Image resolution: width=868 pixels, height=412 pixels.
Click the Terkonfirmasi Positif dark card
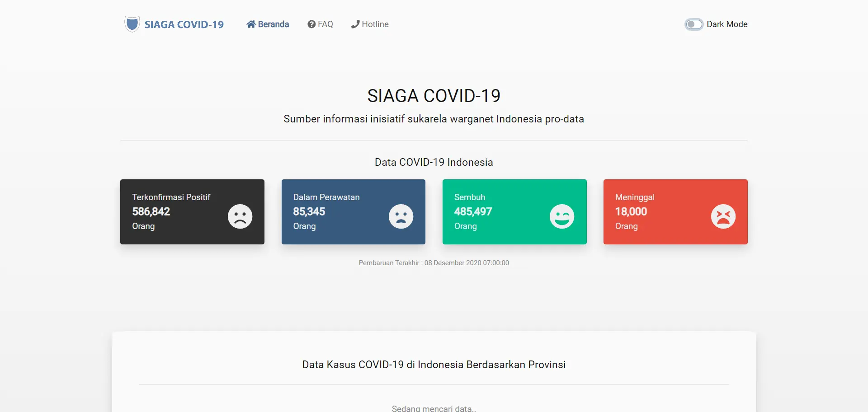pos(192,211)
